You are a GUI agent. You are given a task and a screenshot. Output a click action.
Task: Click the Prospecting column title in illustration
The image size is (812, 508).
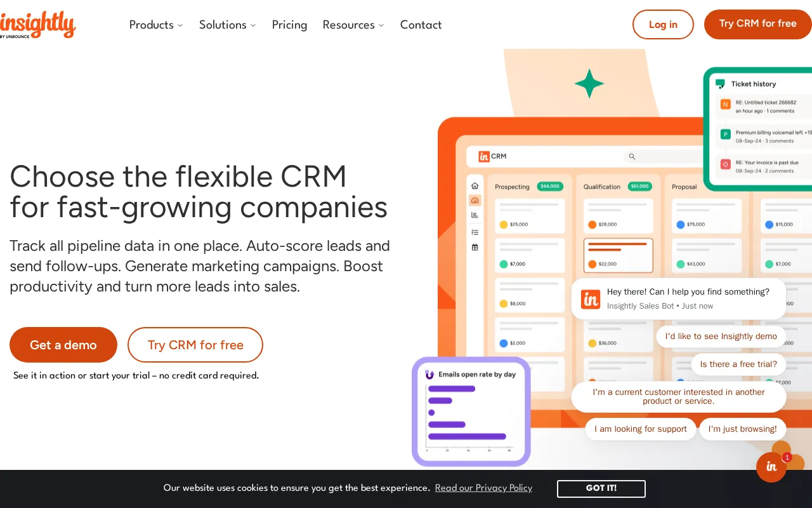click(512, 187)
